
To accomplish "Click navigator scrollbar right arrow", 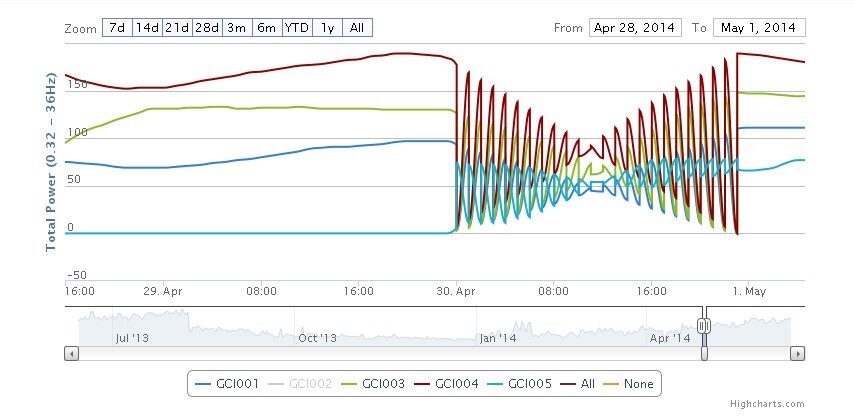I will click(x=797, y=353).
